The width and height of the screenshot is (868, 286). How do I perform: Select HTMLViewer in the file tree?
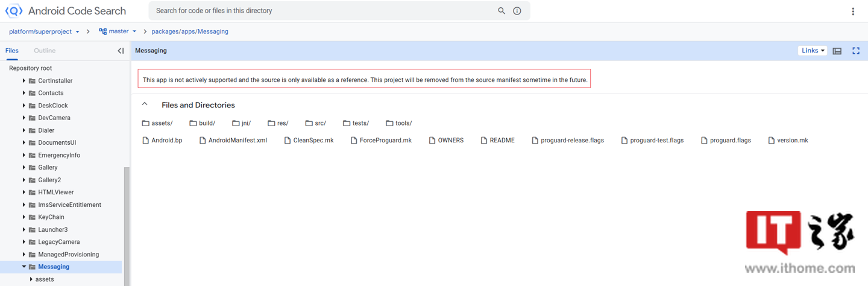pos(56,192)
